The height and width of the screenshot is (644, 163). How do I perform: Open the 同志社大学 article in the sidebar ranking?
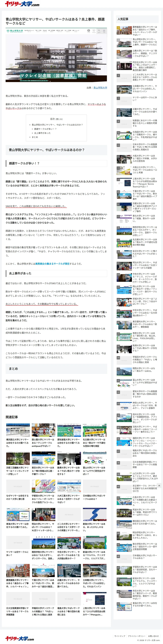tap(137, 66)
